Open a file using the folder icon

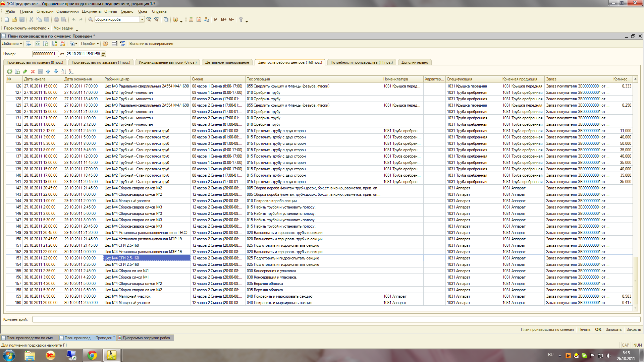pos(14,19)
